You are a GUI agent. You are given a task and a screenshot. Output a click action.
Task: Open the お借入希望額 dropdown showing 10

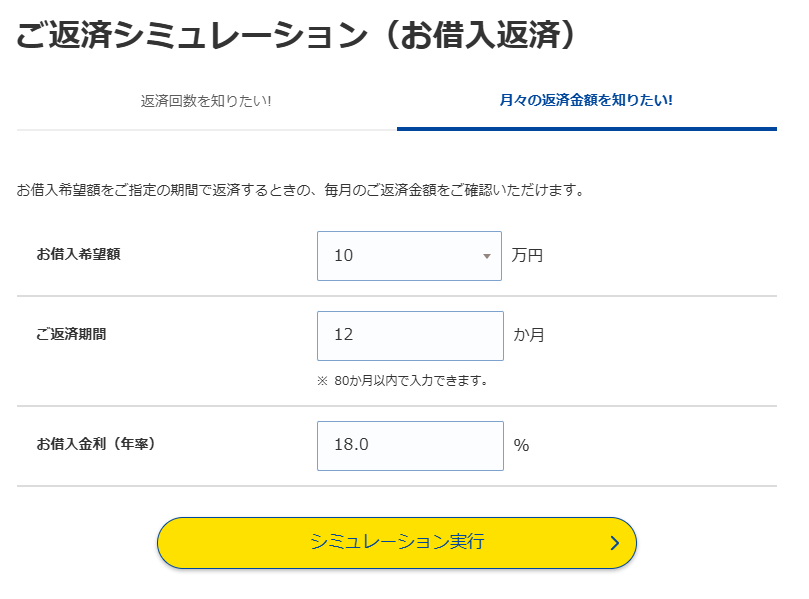[409, 256]
